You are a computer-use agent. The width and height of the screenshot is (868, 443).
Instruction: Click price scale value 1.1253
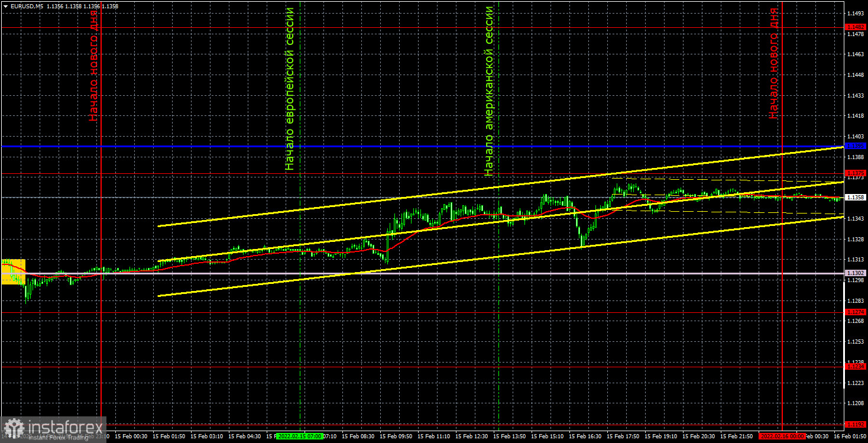coord(856,342)
